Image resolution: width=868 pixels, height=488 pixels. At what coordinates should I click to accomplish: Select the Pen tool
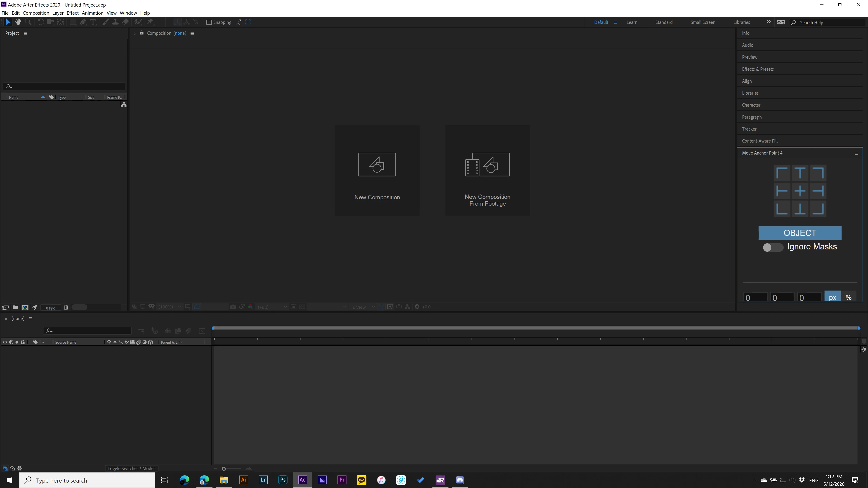tap(83, 22)
